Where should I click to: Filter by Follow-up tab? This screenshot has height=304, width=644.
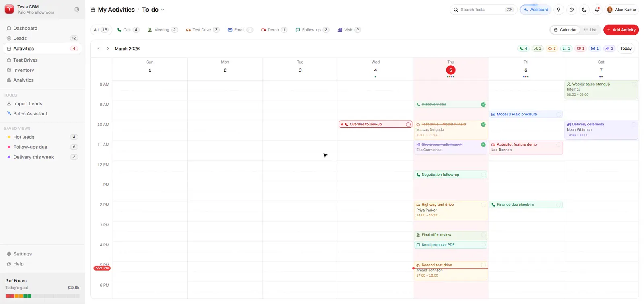pyautogui.click(x=312, y=30)
